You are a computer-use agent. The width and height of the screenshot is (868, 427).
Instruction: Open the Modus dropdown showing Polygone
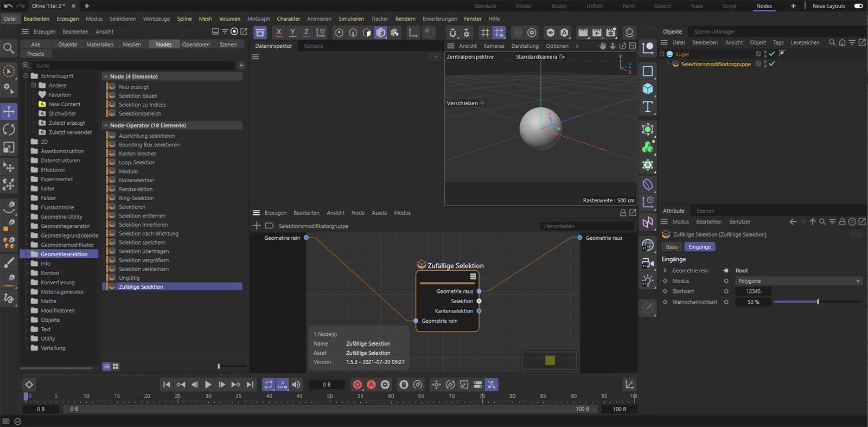pos(798,281)
